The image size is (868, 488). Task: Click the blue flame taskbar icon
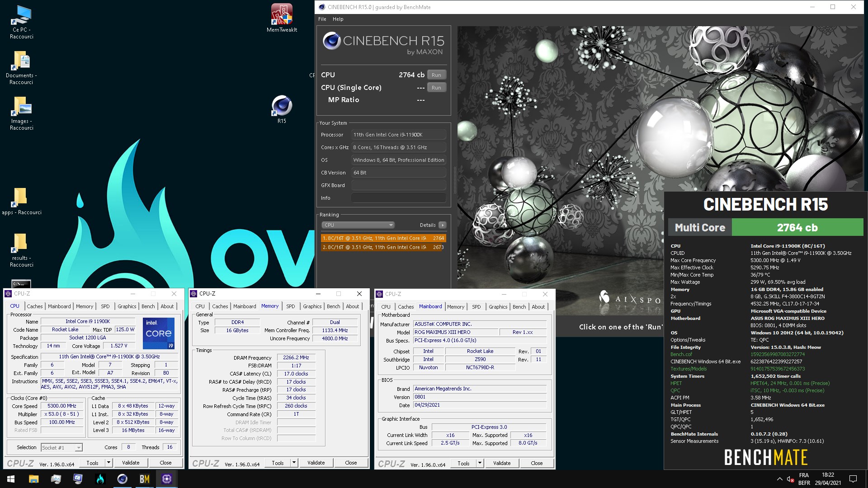[100, 479]
